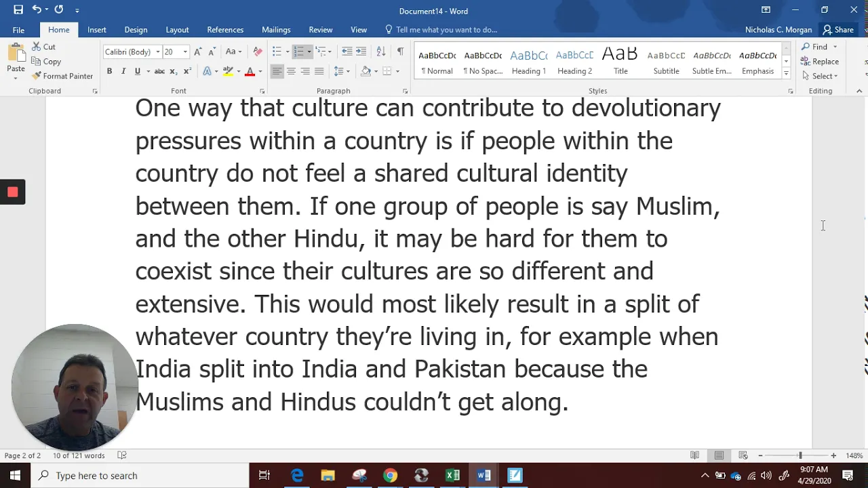Center align the text

291,71
